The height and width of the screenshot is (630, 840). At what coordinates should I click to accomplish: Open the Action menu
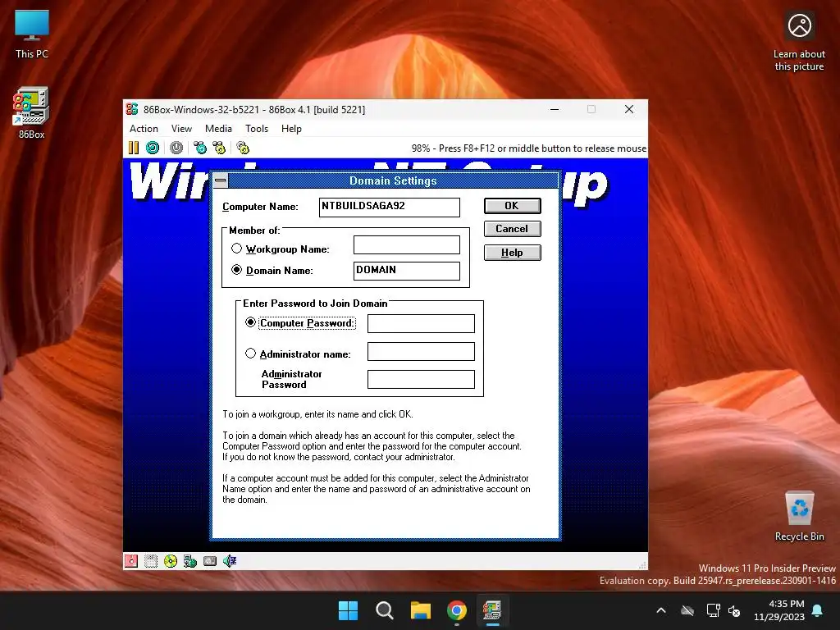(144, 129)
